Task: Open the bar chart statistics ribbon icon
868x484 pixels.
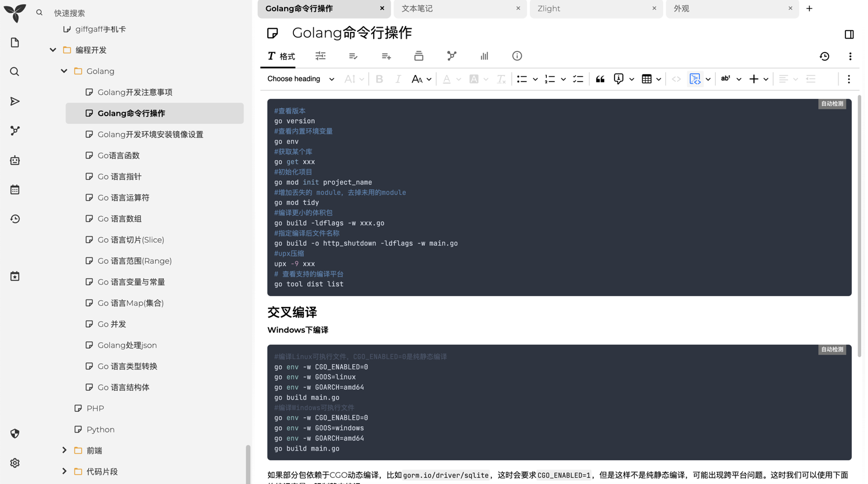Action: pos(484,56)
